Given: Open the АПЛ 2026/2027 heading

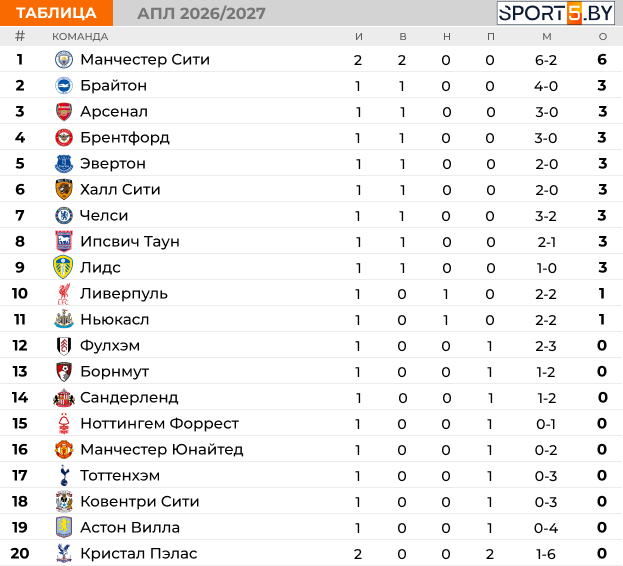Looking at the screenshot, I should click(201, 14).
